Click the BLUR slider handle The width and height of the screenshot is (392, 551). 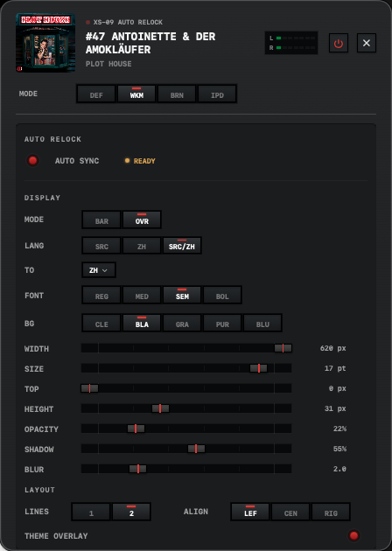tap(138, 469)
